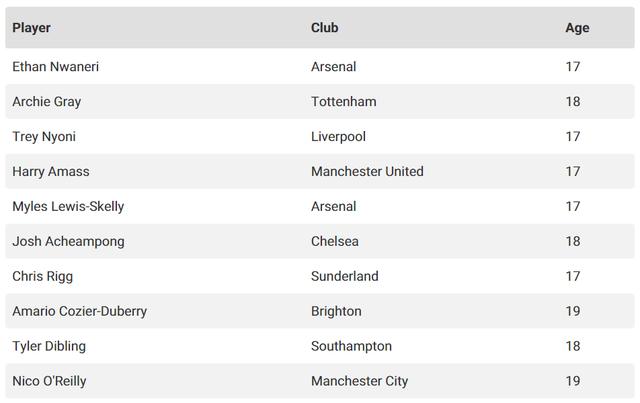This screenshot has width=640, height=403.
Task: Select the Trey Nyoni row name
Action: pos(44,136)
